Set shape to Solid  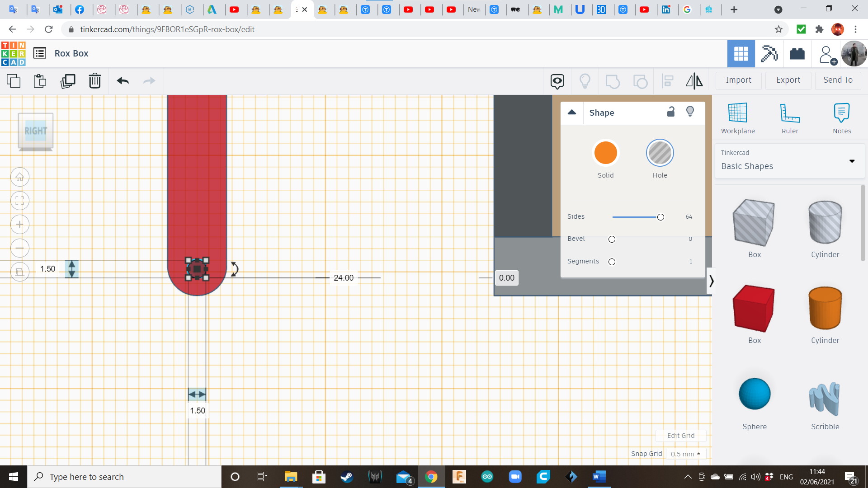click(605, 153)
